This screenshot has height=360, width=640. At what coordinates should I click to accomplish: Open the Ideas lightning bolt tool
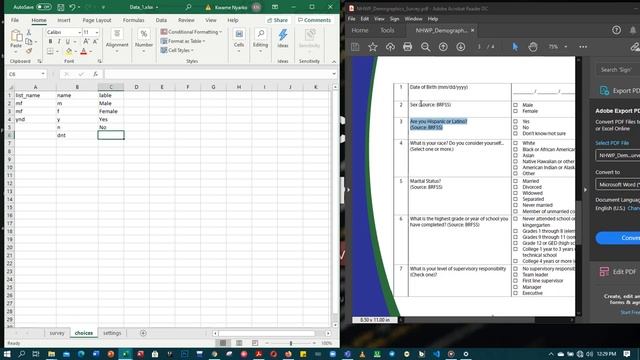[282, 35]
